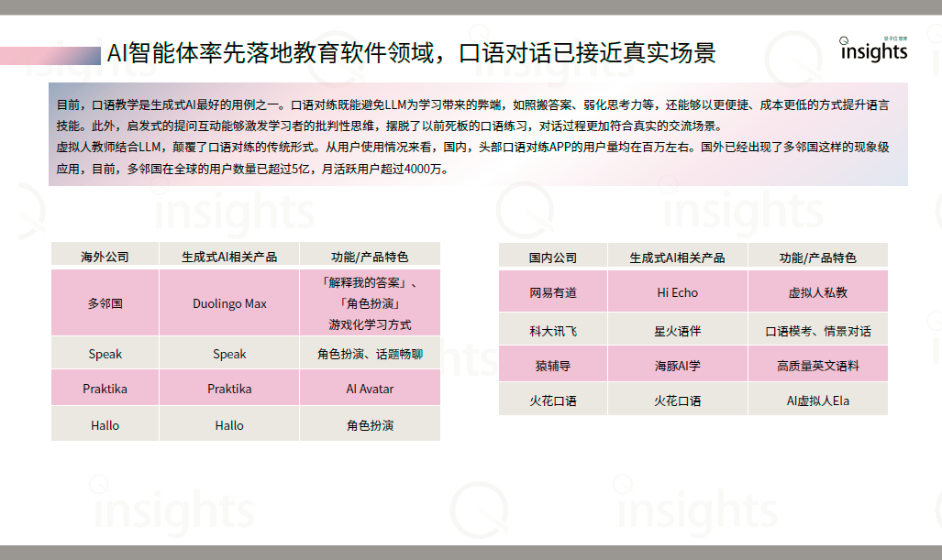Click the 猿辅导 company cell
This screenshot has width=942, height=560.
[553, 366]
